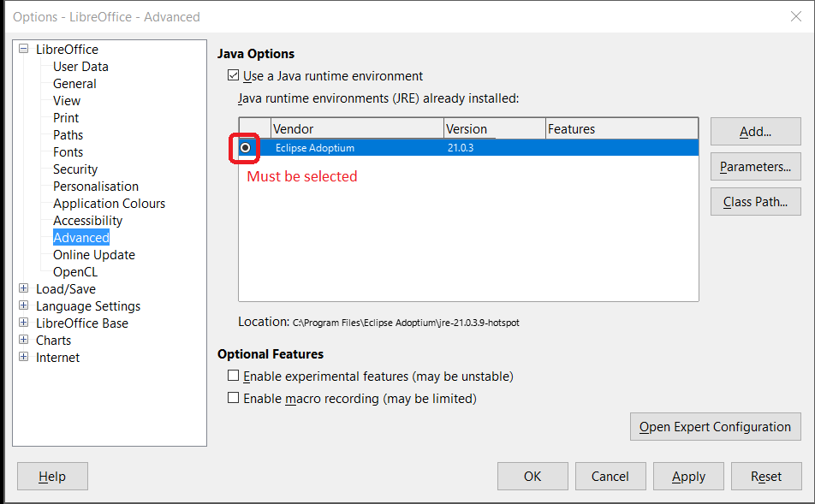Expand the LibreOffice Base node

point(23,322)
